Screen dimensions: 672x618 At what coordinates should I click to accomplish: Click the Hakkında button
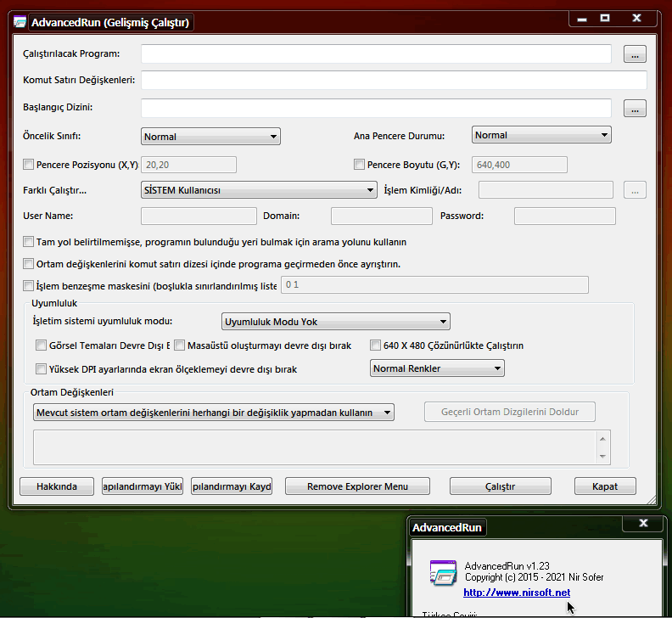(x=57, y=486)
